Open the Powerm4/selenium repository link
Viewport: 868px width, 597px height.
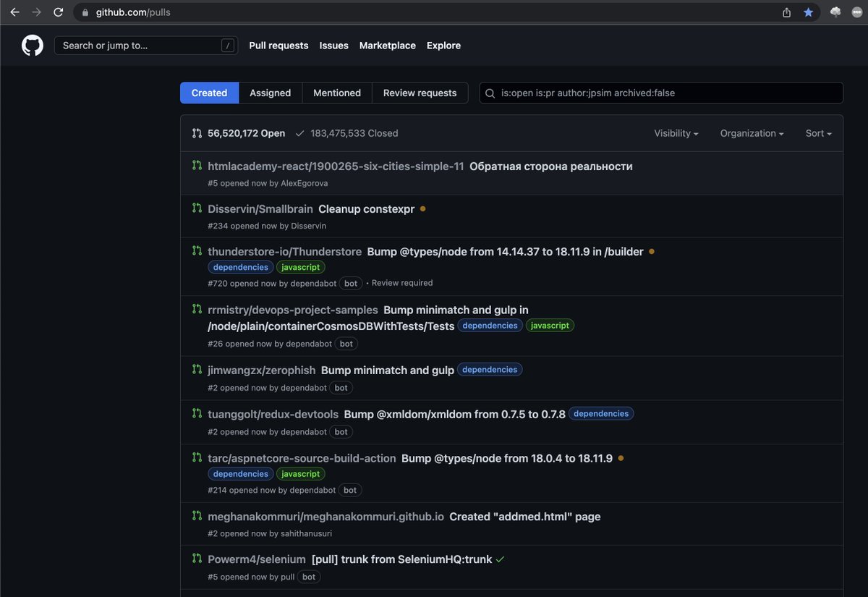pos(257,559)
